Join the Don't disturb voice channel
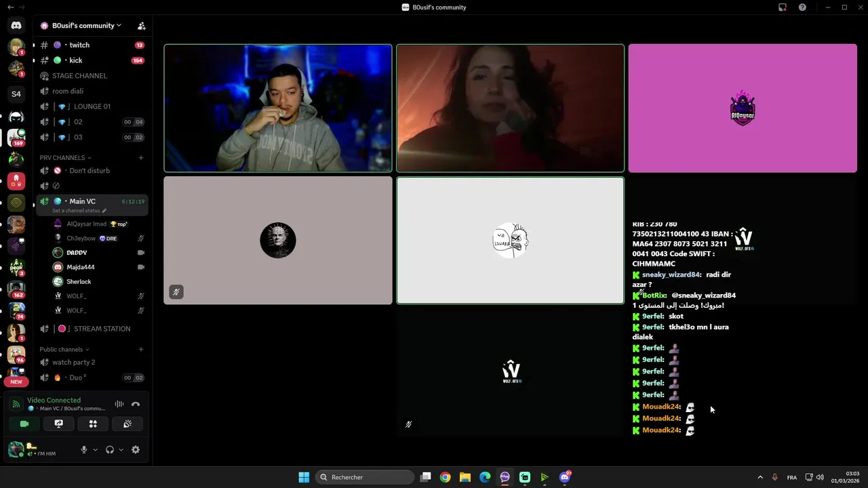 [x=92, y=171]
